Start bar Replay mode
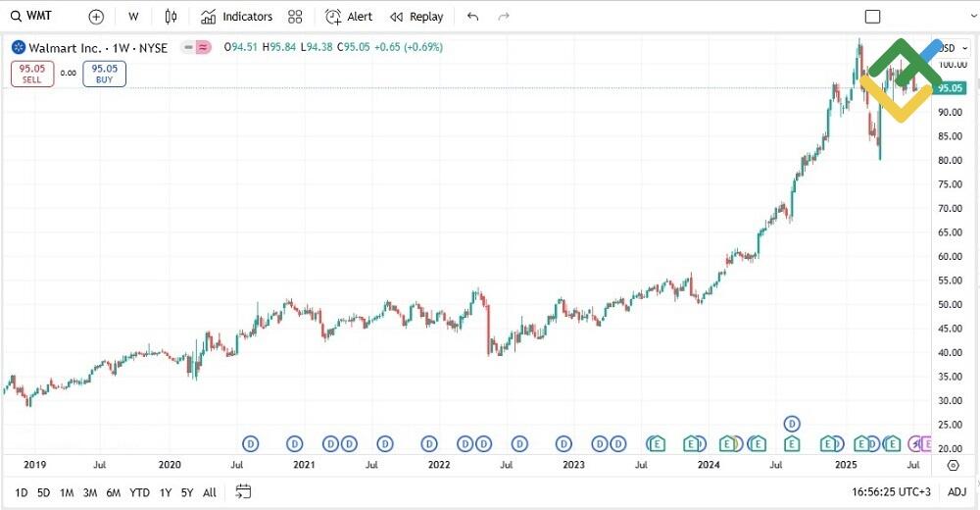 pyautogui.click(x=416, y=17)
